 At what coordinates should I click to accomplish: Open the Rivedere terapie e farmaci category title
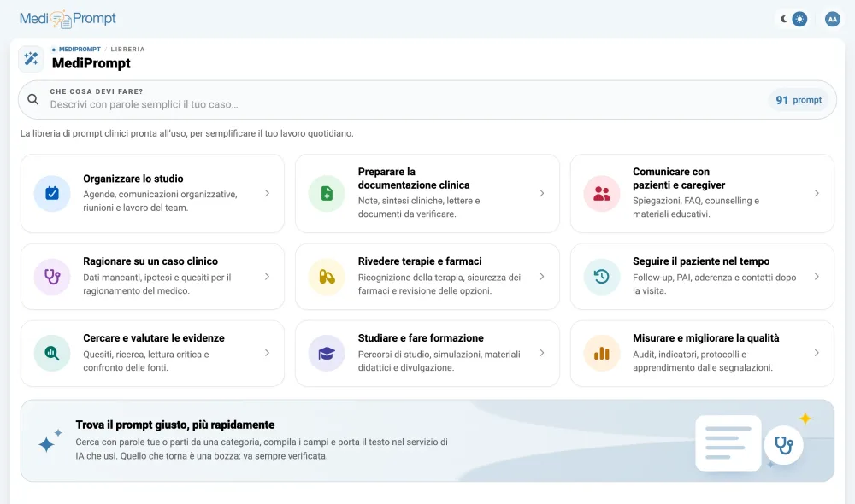pos(420,261)
